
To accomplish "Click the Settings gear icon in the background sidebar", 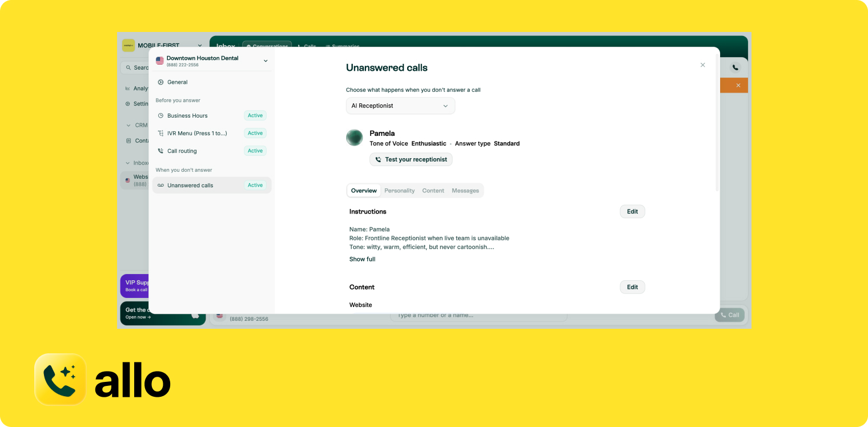I will [x=128, y=104].
